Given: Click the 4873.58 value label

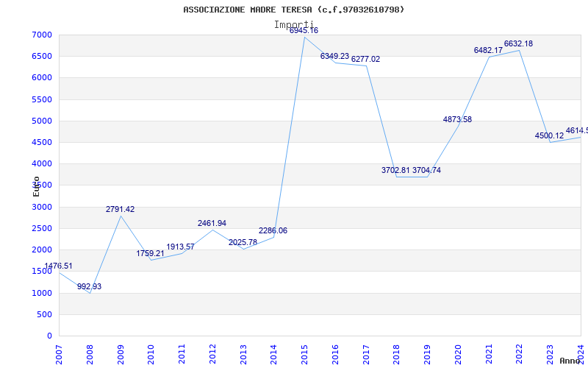Looking at the screenshot, I should tap(457, 120).
